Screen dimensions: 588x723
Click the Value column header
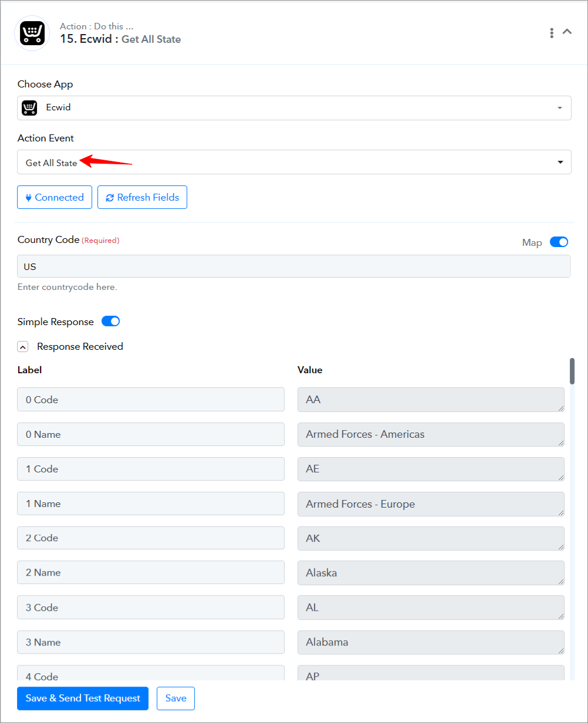pos(310,370)
